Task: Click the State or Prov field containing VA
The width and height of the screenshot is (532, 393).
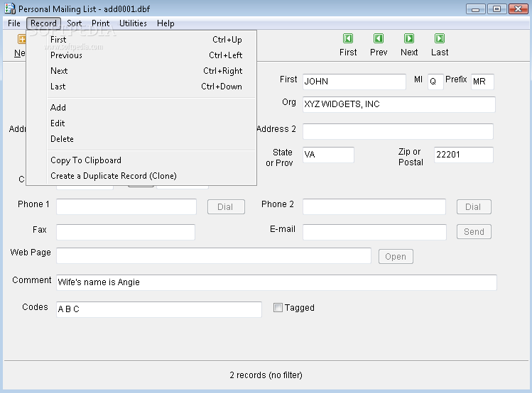Action: [328, 155]
